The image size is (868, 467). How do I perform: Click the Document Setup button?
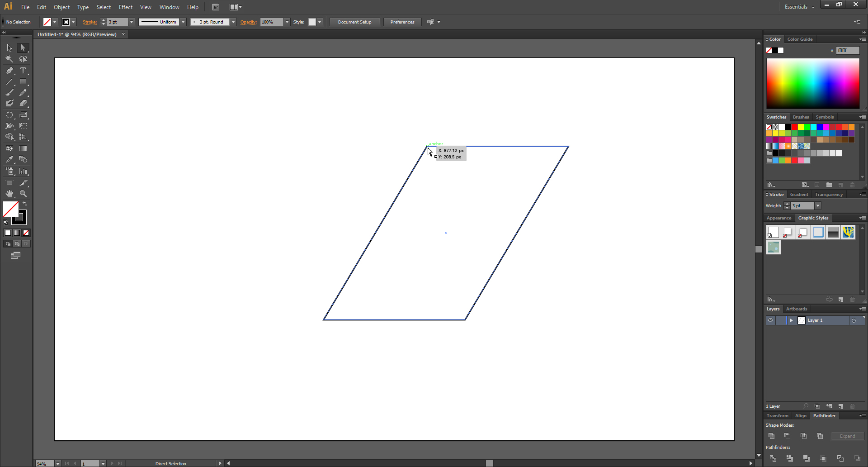[354, 22]
